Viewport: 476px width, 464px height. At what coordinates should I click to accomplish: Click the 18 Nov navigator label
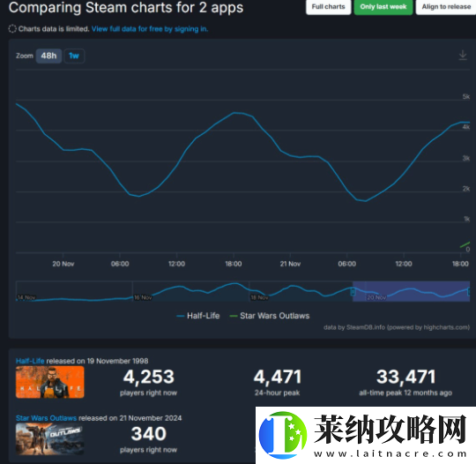[259, 297]
